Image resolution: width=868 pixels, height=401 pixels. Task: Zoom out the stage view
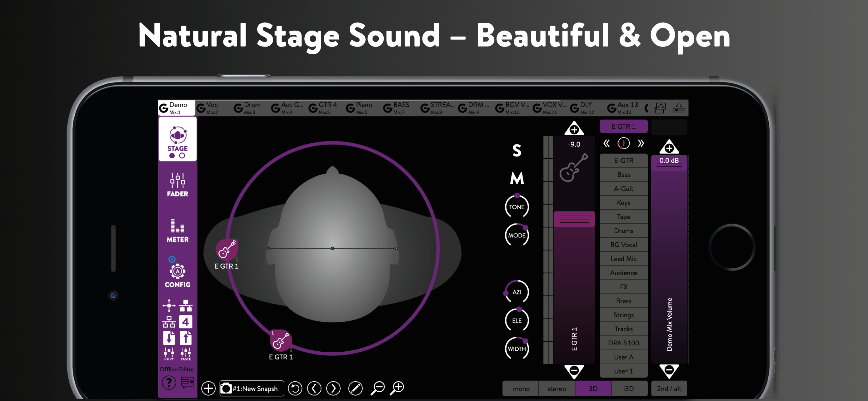point(378,388)
